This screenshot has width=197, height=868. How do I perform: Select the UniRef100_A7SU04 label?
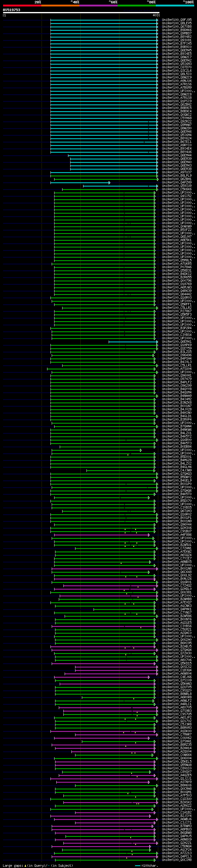click(x=177, y=369)
